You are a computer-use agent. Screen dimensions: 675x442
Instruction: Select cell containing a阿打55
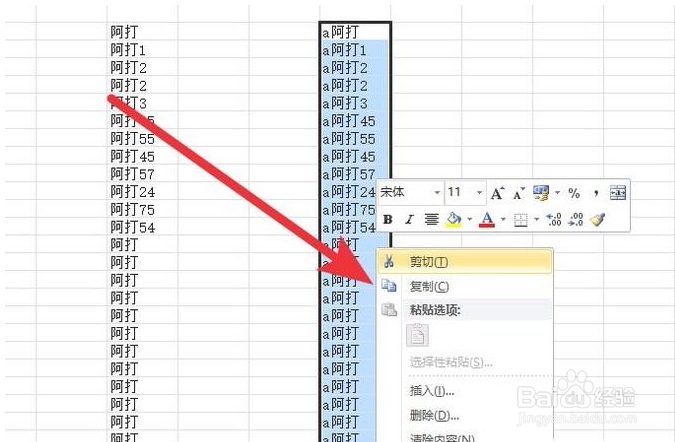355,139
